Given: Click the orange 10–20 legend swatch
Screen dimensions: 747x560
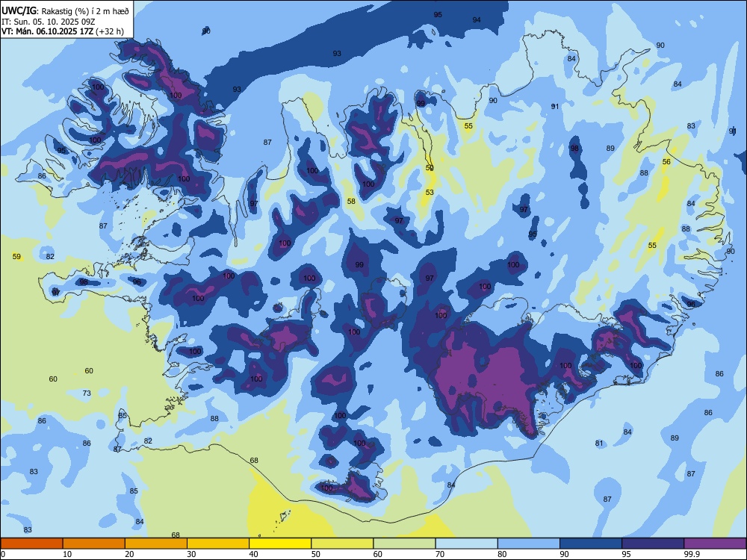Looking at the screenshot, I should [x=94, y=544].
